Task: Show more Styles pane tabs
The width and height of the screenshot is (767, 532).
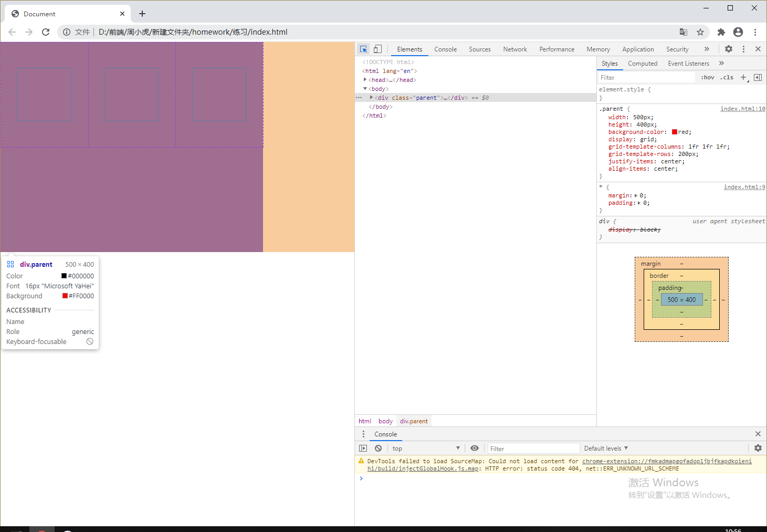Action: point(721,63)
